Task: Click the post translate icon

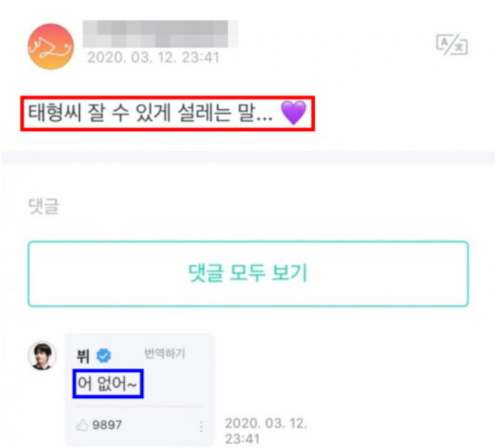Action: 451,45
